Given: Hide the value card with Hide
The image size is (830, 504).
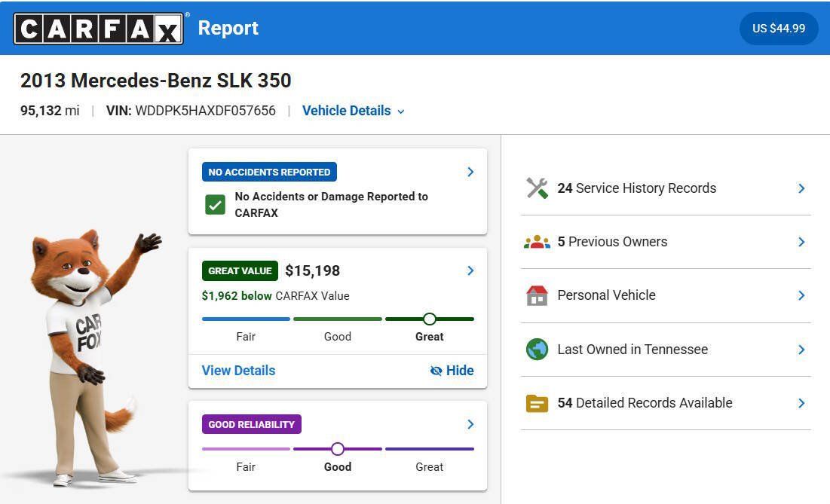Looking at the screenshot, I should tap(452, 370).
